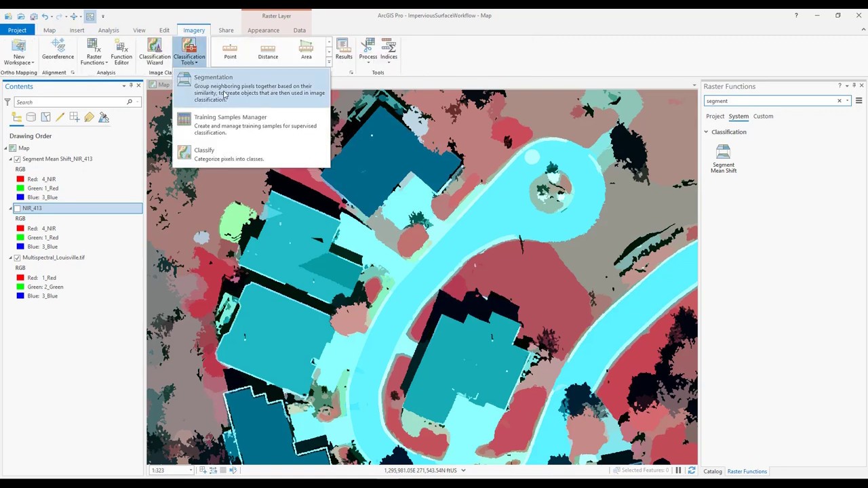The image size is (868, 488).
Task: Open search history dropdown in Raster Functions
Action: 847,101
